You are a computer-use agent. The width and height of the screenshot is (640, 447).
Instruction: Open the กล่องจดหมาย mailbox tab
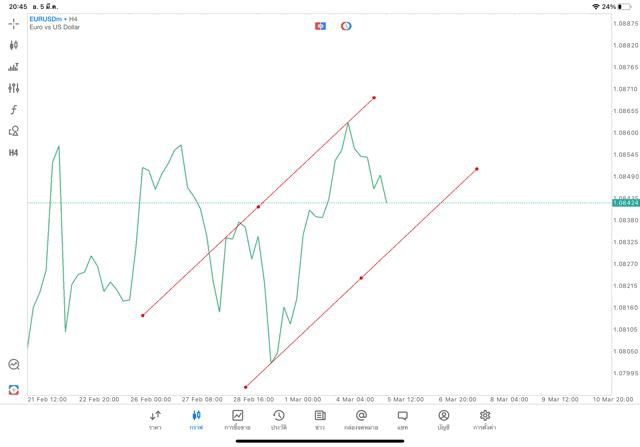[361, 419]
